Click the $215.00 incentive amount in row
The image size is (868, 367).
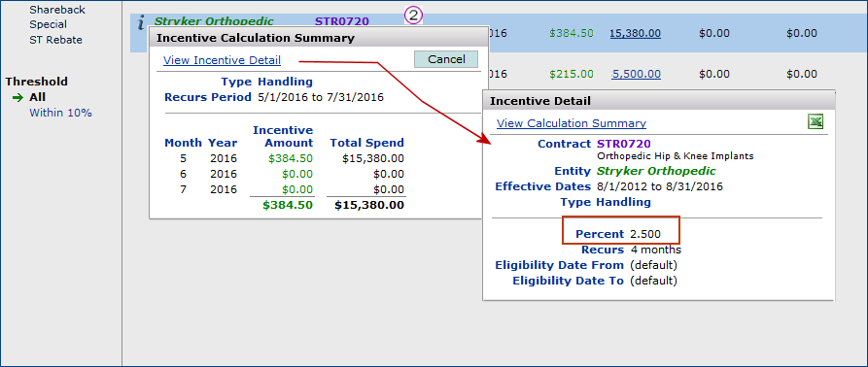pos(572,74)
